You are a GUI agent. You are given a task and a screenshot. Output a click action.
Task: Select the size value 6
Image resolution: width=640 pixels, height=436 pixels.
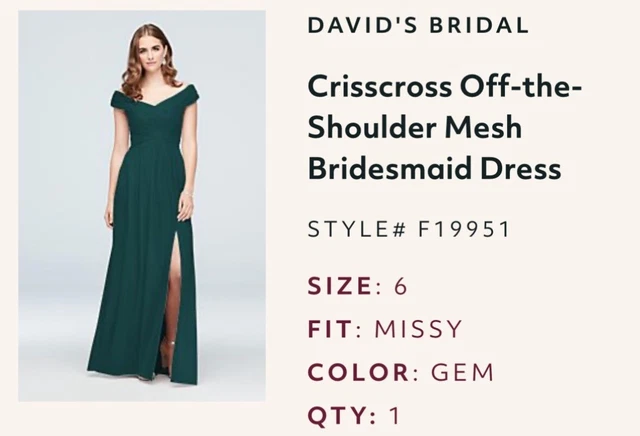click(x=401, y=285)
